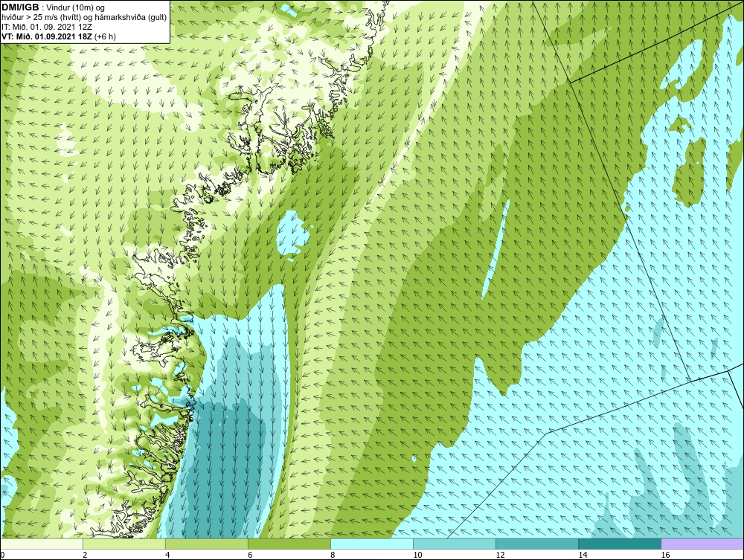Click the legend scale label '6'
The height and width of the screenshot is (560, 744).
tap(250, 555)
